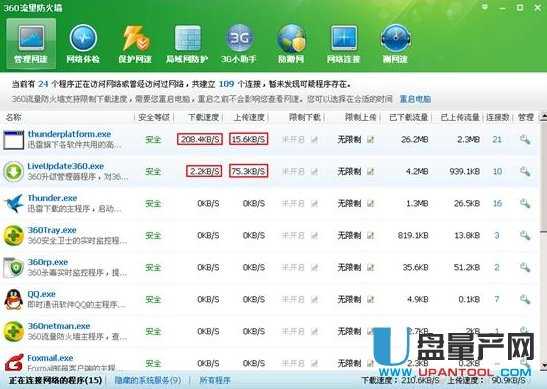Switch to 所有程序 tab

215,380
